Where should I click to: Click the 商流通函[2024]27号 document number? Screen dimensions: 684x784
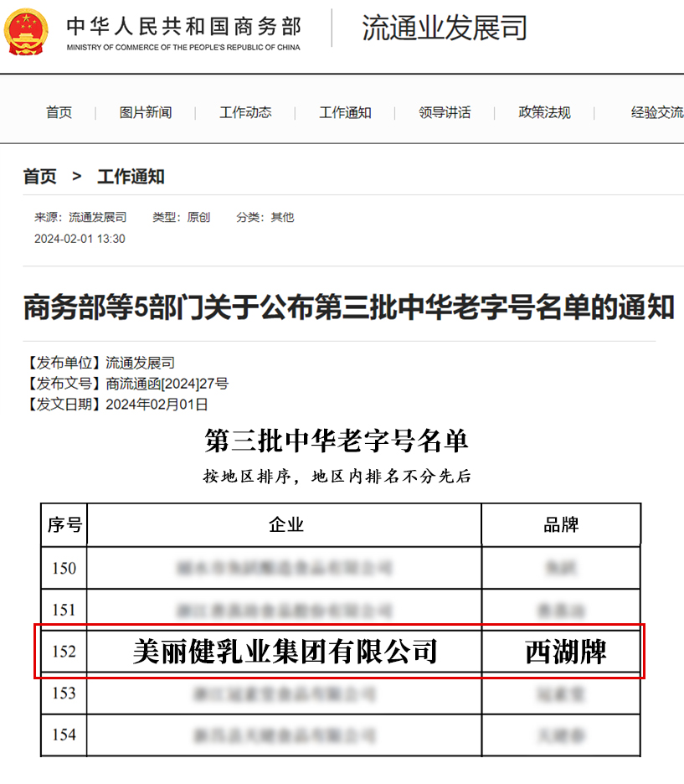[167, 384]
